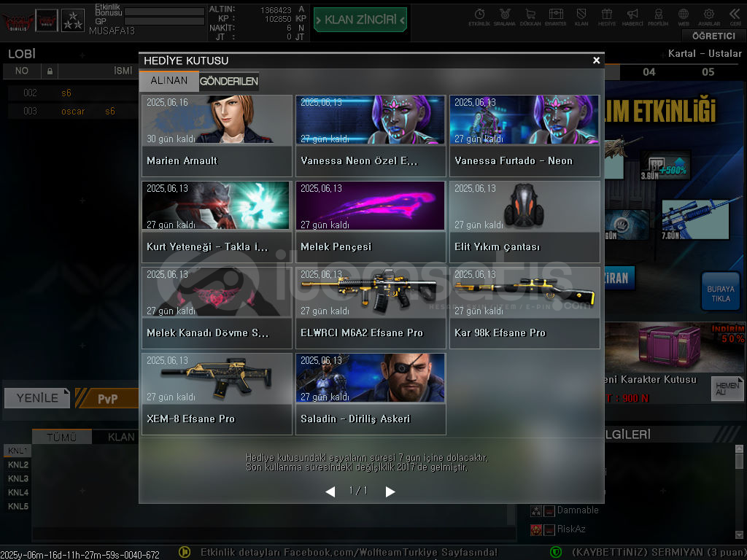Image resolution: width=747 pixels, height=560 pixels.
Task: Select room 003 oscar in the lobby
Action: coord(73,111)
